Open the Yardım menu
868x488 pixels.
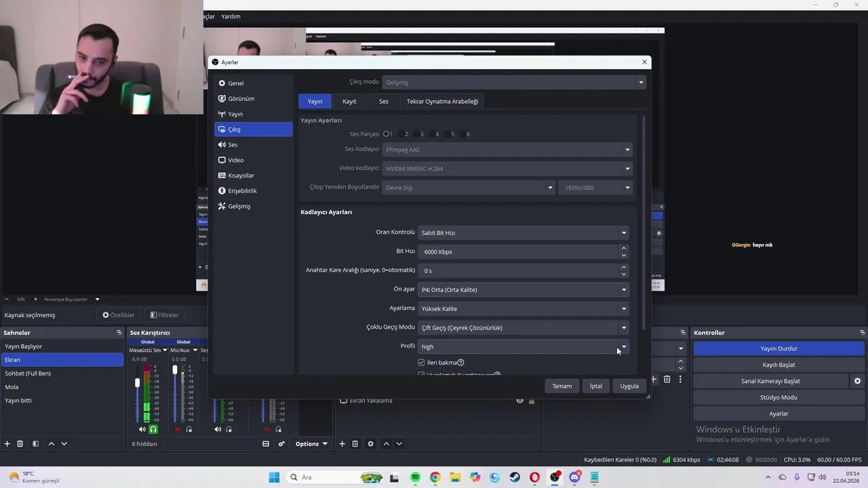(231, 16)
